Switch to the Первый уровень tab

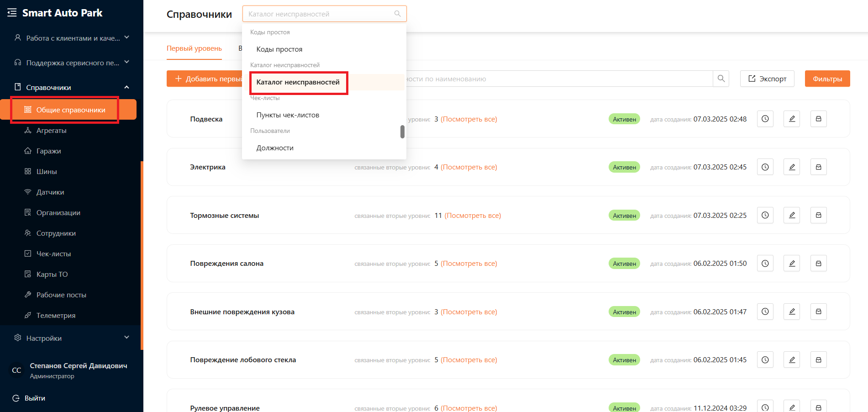[x=194, y=48]
